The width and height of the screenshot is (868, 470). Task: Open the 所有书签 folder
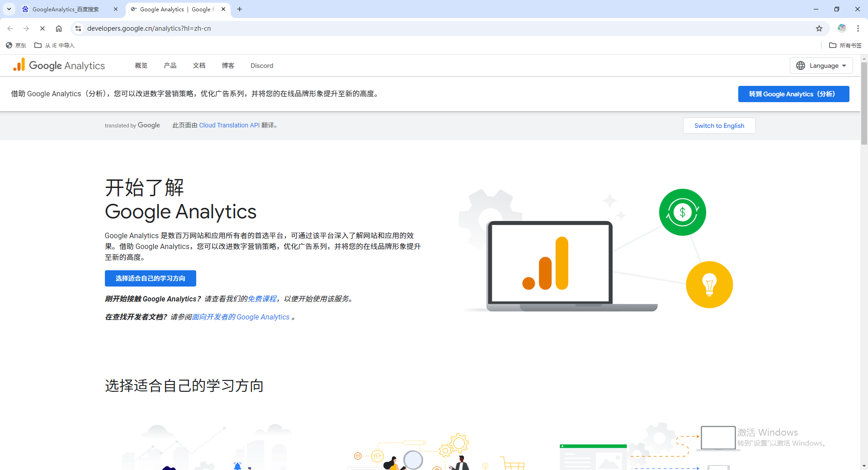[845, 45]
